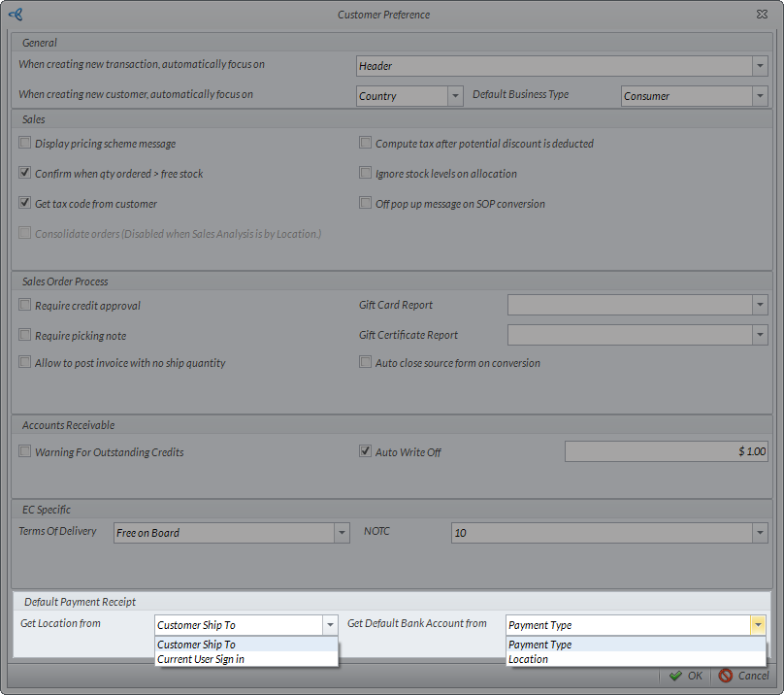This screenshot has height=695, width=784.
Task: Select 'Customer Ship To' list option
Action: tap(197, 645)
